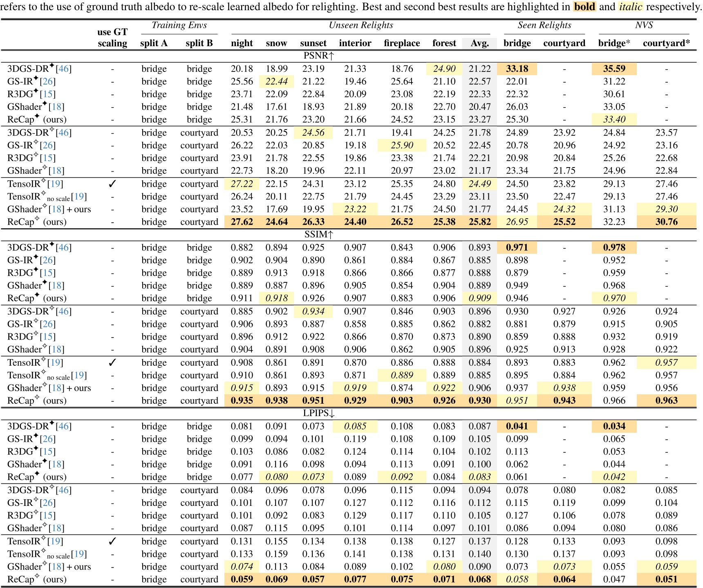Click the checkmark in the PSNR TensoIR row
This screenshot has height=588, width=703.
click(112, 184)
